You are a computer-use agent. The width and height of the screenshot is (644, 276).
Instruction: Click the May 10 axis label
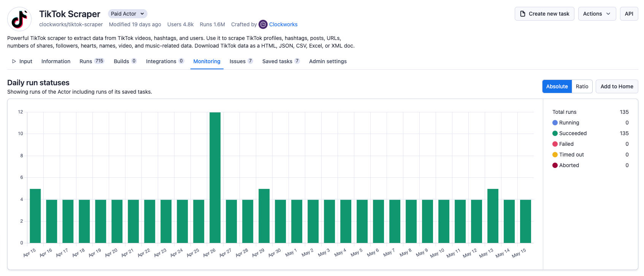(437, 253)
